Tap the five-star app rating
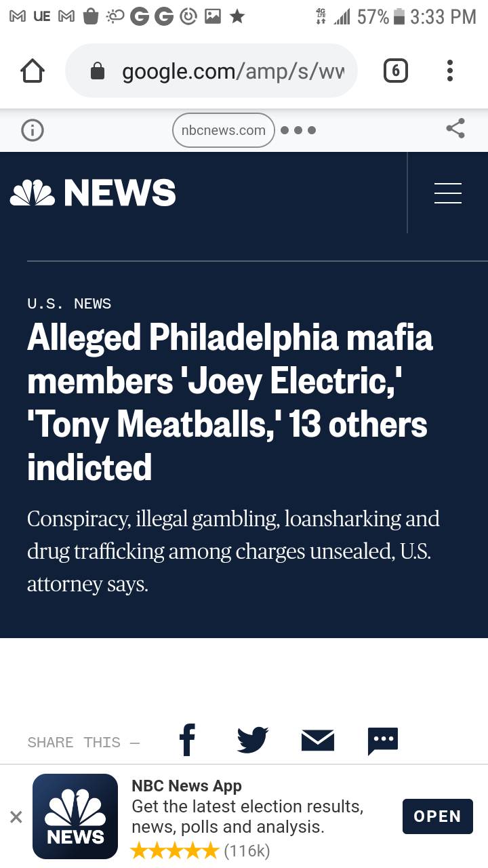This screenshot has width=488, height=868. coord(175,850)
